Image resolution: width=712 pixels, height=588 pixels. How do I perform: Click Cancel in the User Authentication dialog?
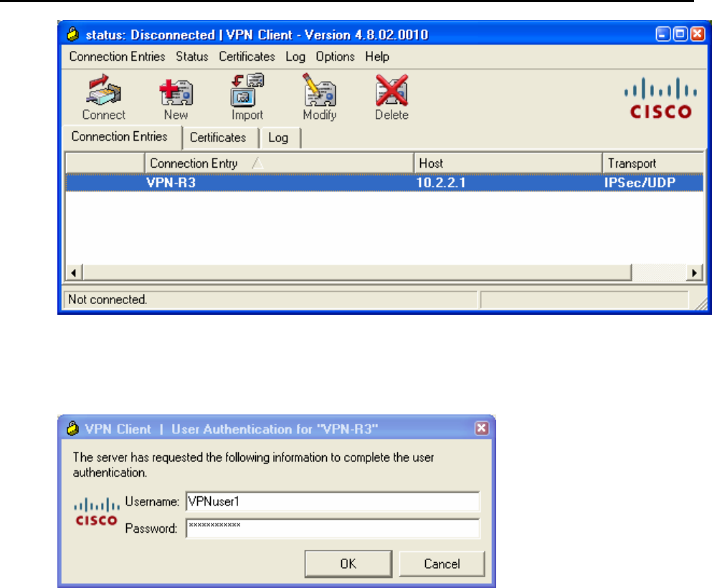point(442,564)
